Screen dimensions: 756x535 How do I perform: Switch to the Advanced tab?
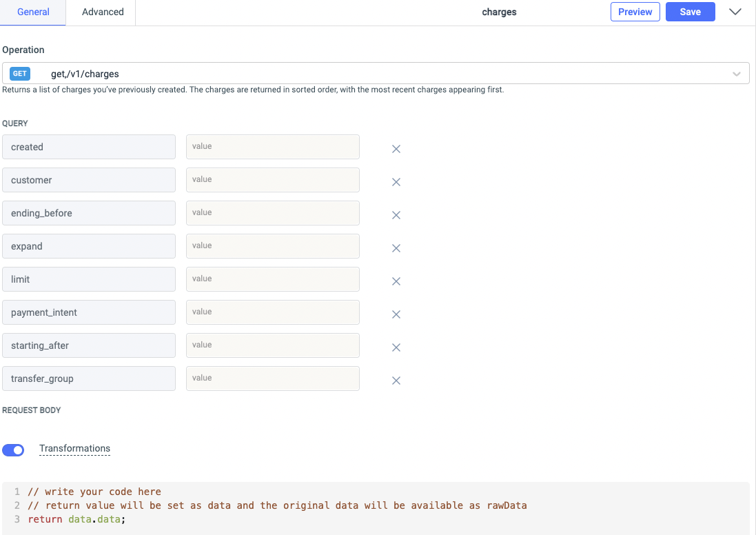pyautogui.click(x=101, y=12)
